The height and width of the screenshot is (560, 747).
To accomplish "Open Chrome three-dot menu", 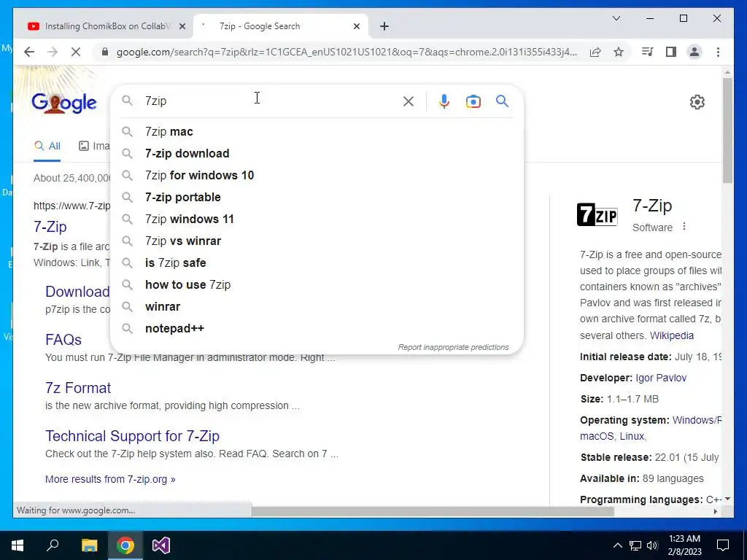I will click(x=718, y=52).
